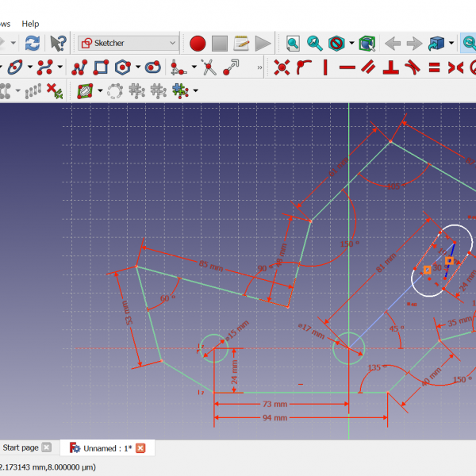The image size is (476, 476).
Task: Select the polyline tool
Action: pyautogui.click(x=79, y=67)
